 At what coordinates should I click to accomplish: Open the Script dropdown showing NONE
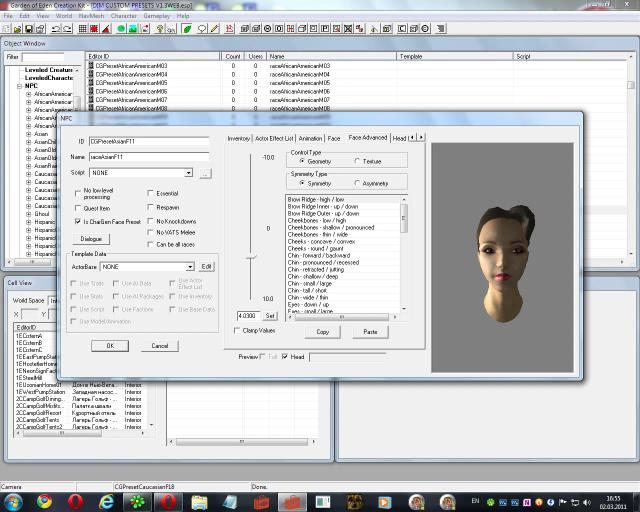[x=188, y=173]
